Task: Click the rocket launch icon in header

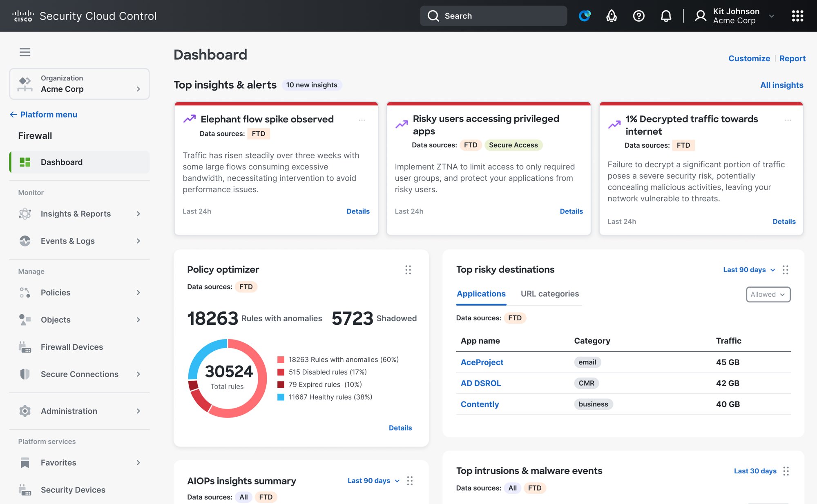Action: click(x=612, y=16)
